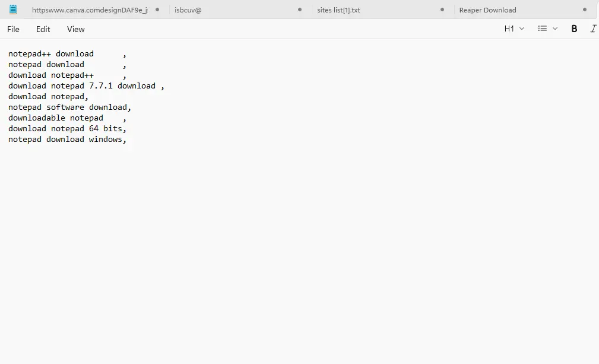Open the View menu
Viewport: 599px width, 364px height.
pyautogui.click(x=75, y=29)
